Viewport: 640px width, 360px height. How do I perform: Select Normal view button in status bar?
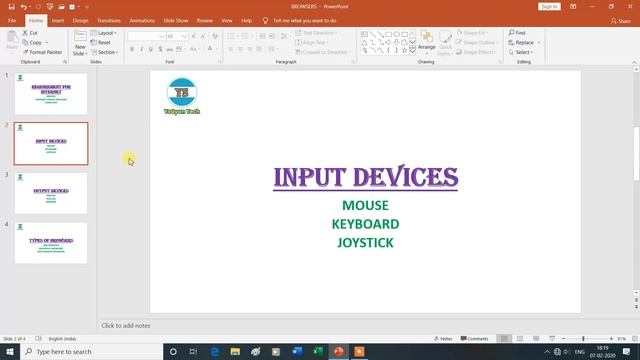(504, 339)
